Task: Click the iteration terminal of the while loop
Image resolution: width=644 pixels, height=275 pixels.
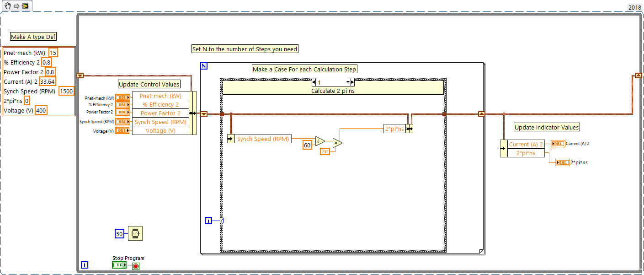Action: (84, 264)
